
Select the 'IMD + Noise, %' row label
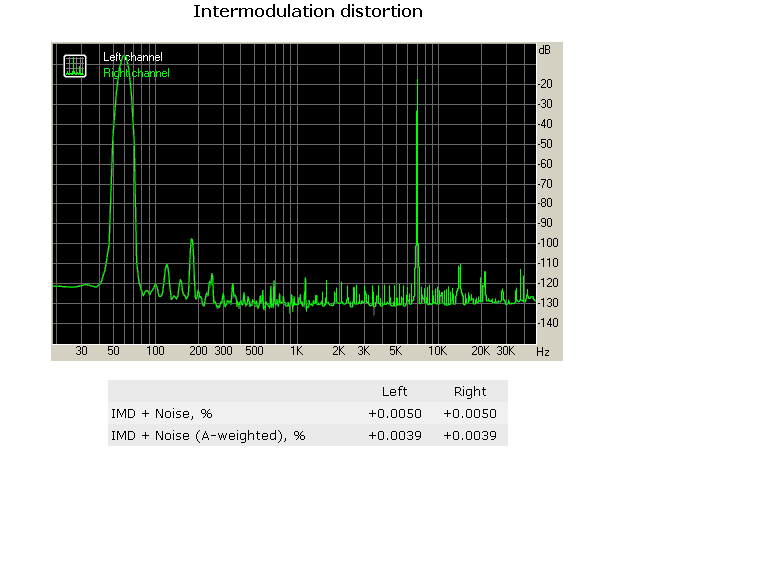162,413
